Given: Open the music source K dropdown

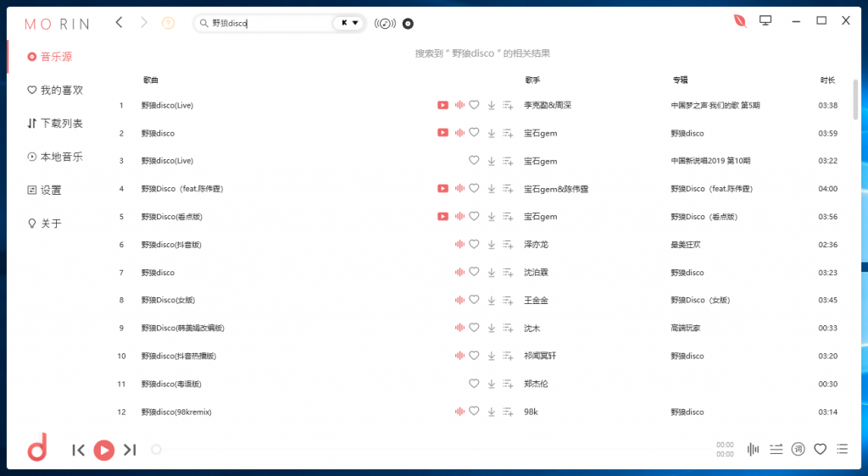Looking at the screenshot, I should tap(350, 23).
